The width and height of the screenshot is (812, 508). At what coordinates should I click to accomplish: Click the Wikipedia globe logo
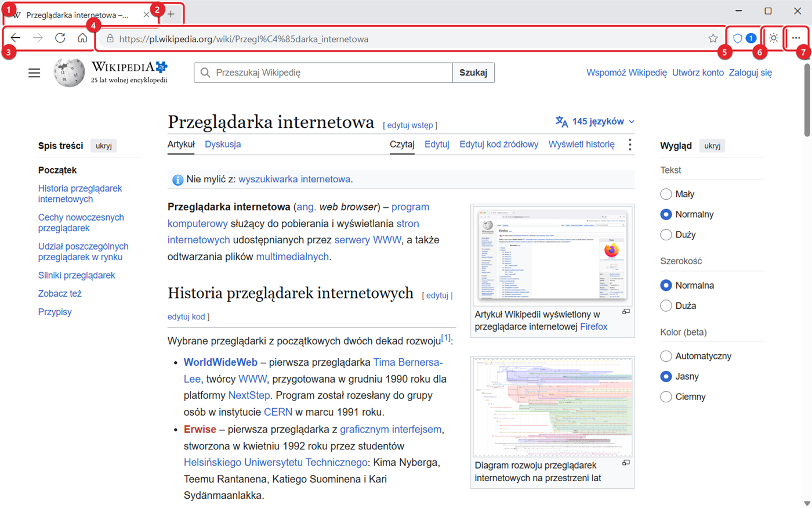click(69, 73)
